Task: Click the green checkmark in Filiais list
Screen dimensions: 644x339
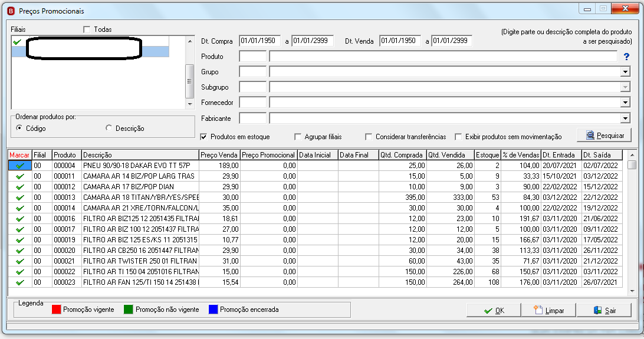Action: (x=17, y=42)
